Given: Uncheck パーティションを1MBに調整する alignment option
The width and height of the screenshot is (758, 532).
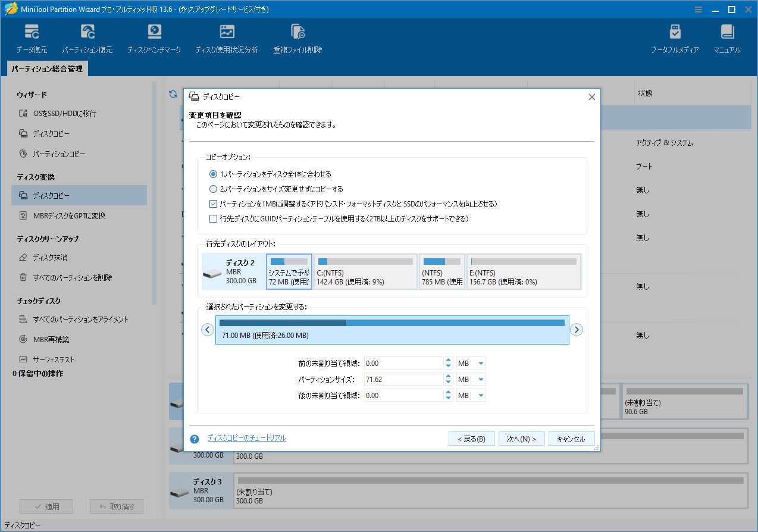Looking at the screenshot, I should tap(213, 204).
